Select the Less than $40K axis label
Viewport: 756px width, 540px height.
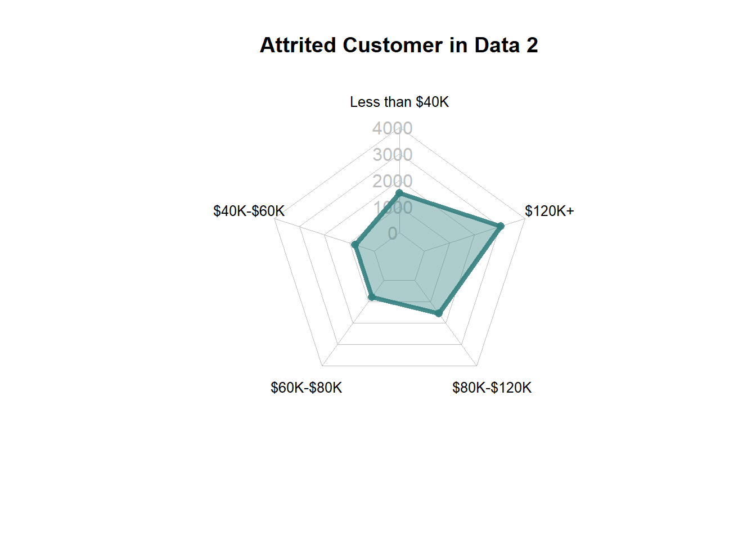tap(399, 102)
